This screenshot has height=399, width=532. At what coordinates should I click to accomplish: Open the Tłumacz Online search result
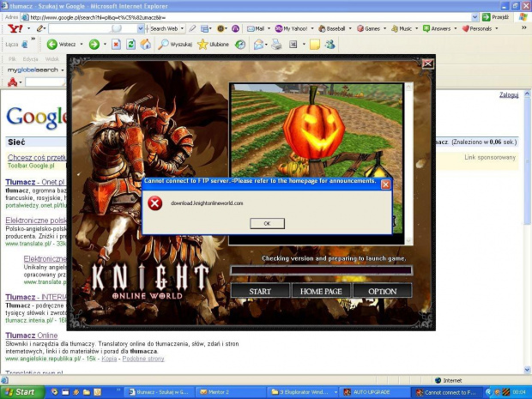coord(32,336)
